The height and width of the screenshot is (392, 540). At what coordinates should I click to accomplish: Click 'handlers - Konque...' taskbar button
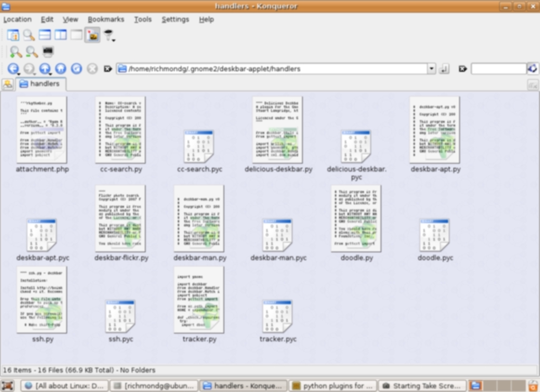[x=244, y=386]
